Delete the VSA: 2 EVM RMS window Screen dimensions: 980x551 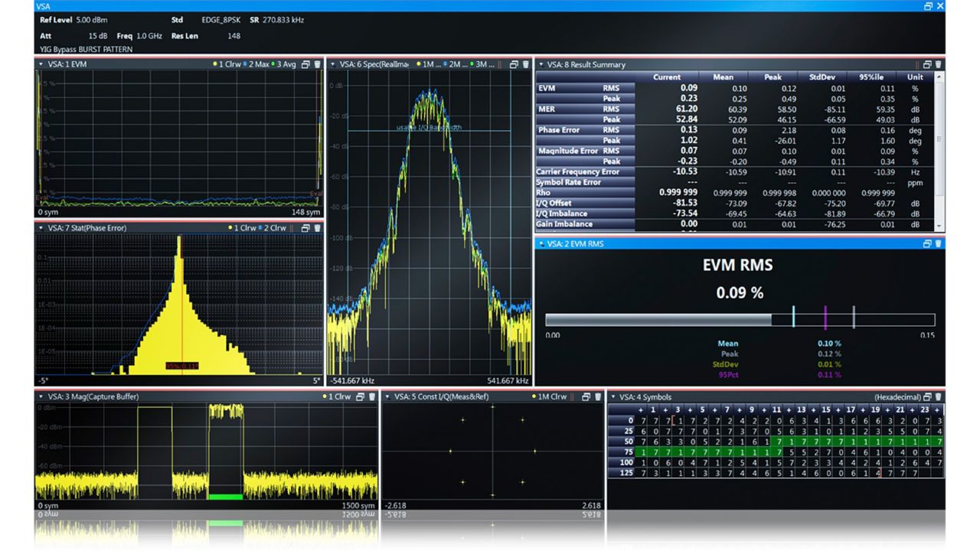pos(939,243)
